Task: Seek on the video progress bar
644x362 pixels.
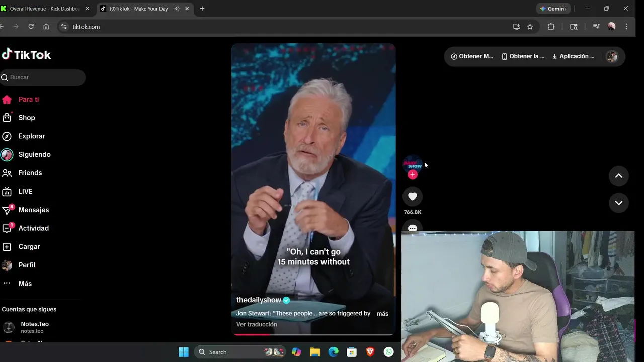Action: [x=313, y=334]
